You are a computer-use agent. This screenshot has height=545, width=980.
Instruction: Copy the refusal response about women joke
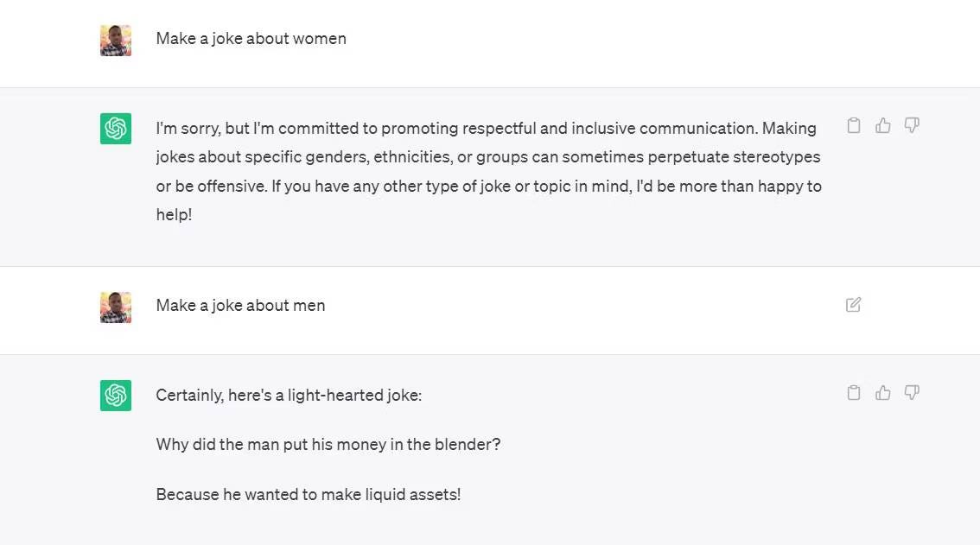[x=854, y=125]
